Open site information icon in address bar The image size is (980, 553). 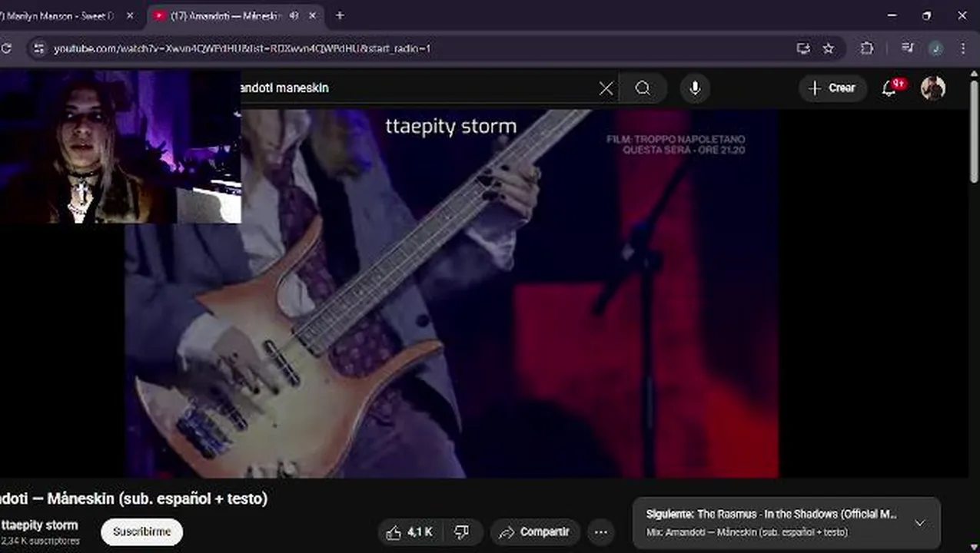coord(39,48)
